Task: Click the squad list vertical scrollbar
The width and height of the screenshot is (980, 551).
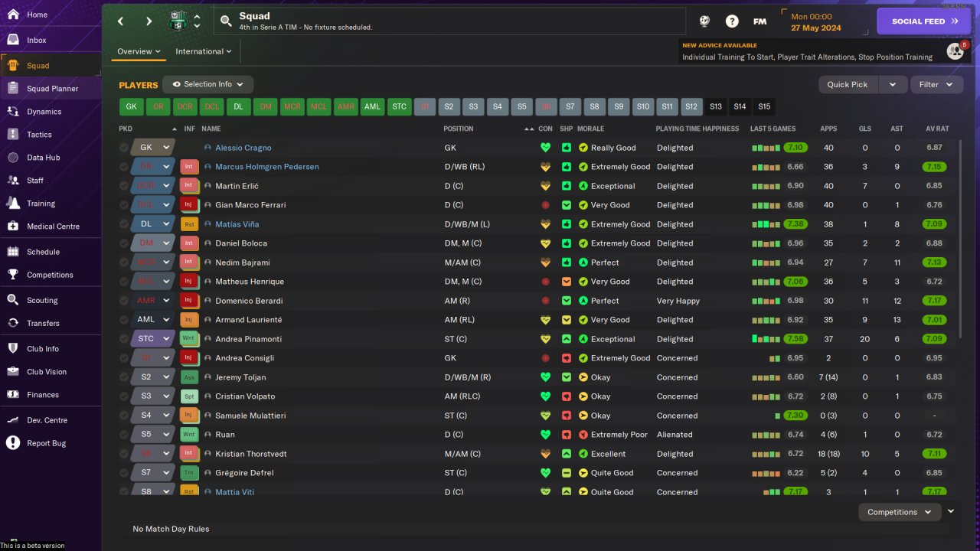Action: [x=959, y=240]
